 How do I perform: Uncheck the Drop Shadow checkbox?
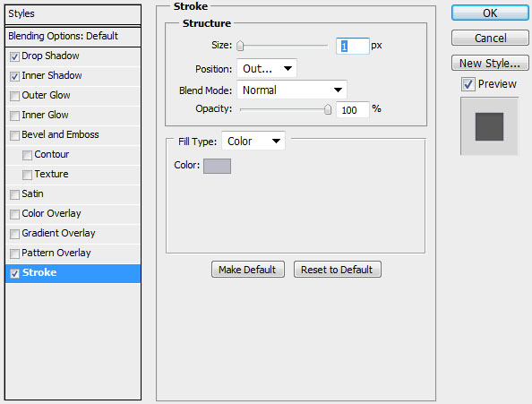(14, 56)
